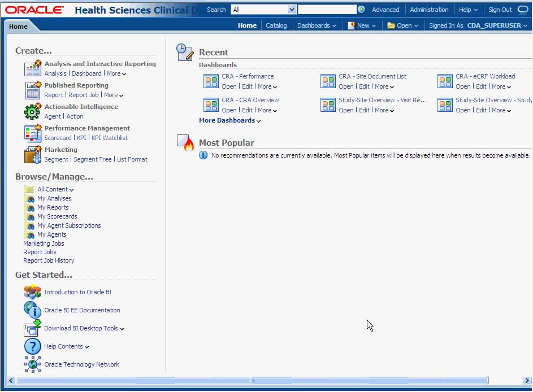Click the Published Reporting icon
This screenshot has width=533, height=392.
33,90
